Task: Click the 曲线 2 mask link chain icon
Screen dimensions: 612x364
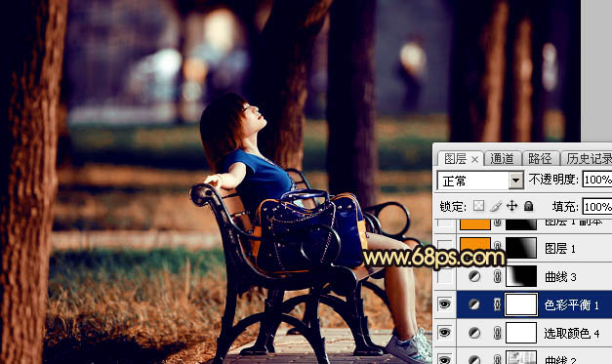Action: coord(497,359)
